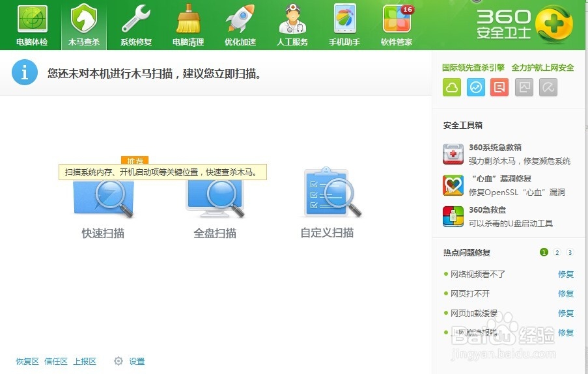Click 修复 in the last hot-issue row
This screenshot has width=588, height=374.
(x=566, y=332)
